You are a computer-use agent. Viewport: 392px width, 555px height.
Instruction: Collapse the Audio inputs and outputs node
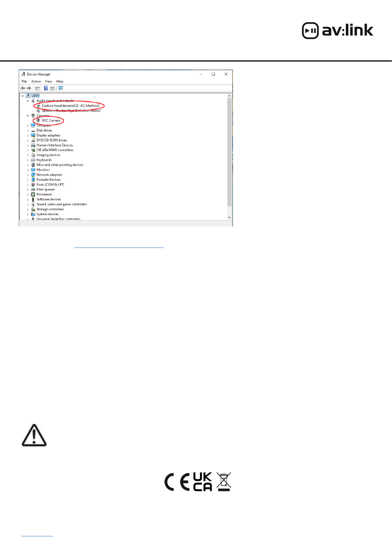(28, 101)
